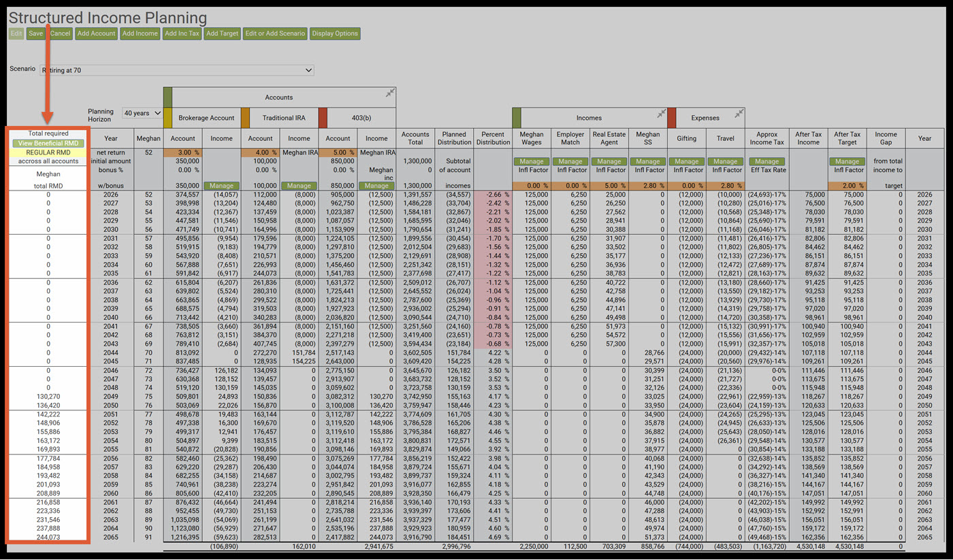
Task: Click Manage under Meghan Wages
Action: [x=532, y=162]
